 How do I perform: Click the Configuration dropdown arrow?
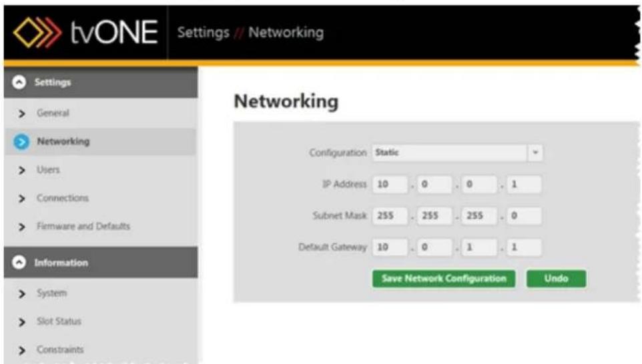pyautogui.click(x=535, y=153)
